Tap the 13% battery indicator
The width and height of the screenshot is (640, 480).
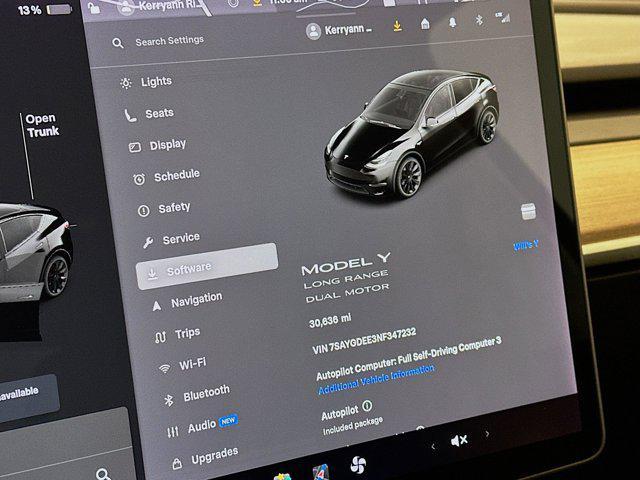tap(44, 9)
